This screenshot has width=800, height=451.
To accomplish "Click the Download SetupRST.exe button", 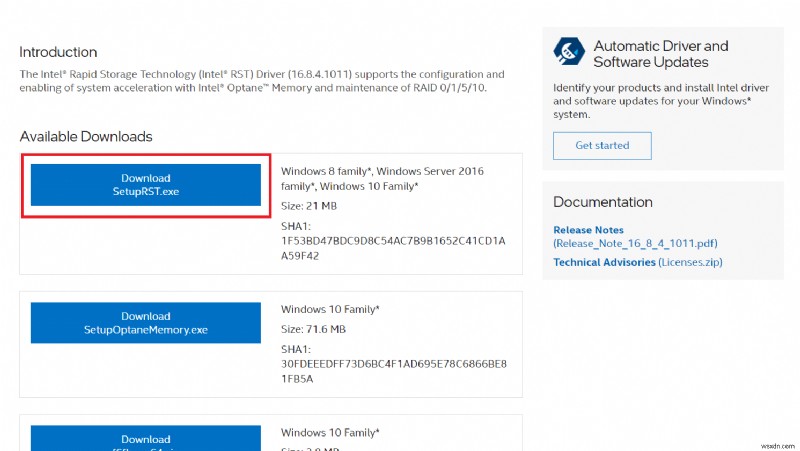I will [x=145, y=185].
